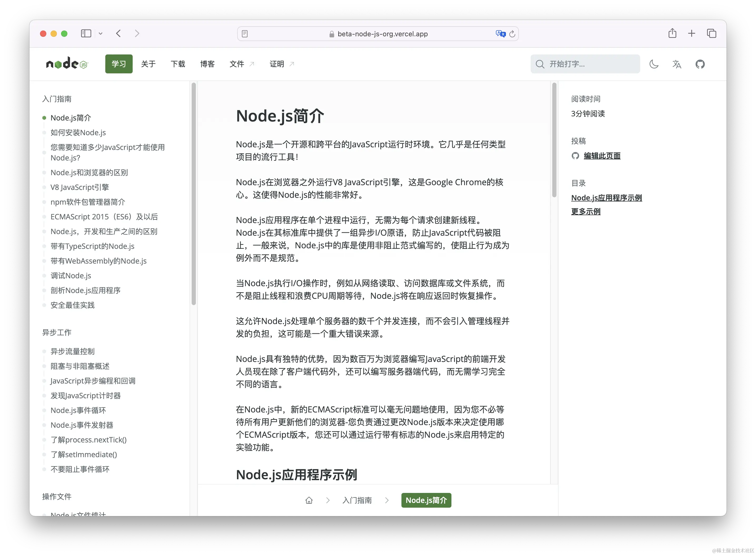Open Node.js，开发和生产之间的区别 link

pos(104,231)
